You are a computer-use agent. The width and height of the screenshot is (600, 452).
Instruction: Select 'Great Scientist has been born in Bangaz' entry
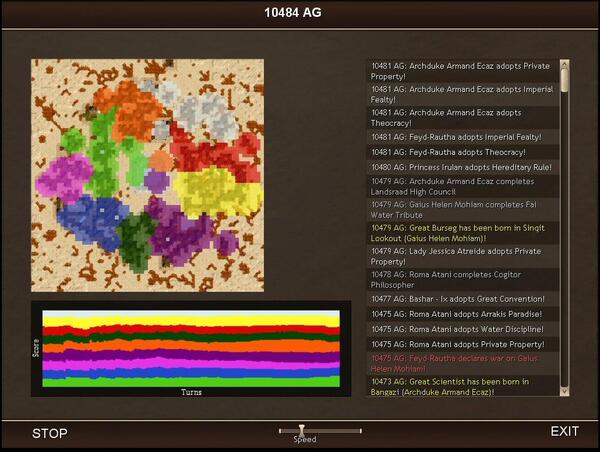click(463, 387)
